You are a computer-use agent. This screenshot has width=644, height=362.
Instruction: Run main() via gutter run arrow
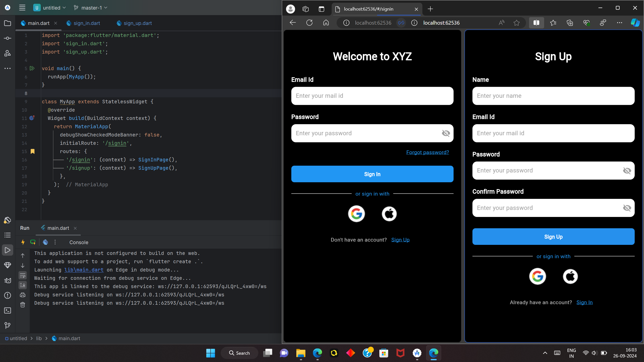[32, 68]
